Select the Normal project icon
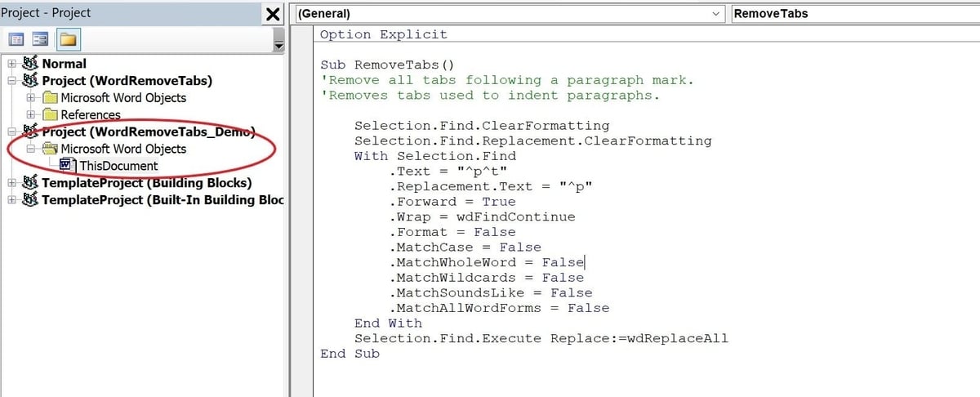This screenshot has width=980, height=397. tap(30, 64)
